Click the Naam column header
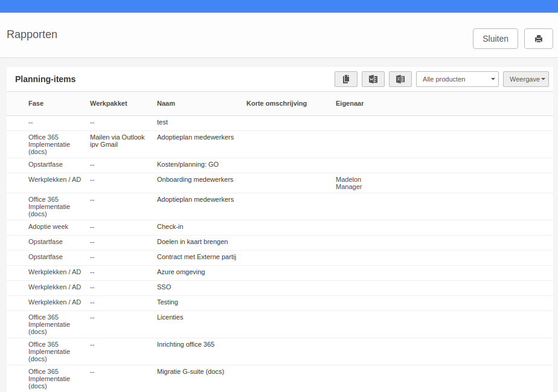The image size is (558, 392). 166,104
